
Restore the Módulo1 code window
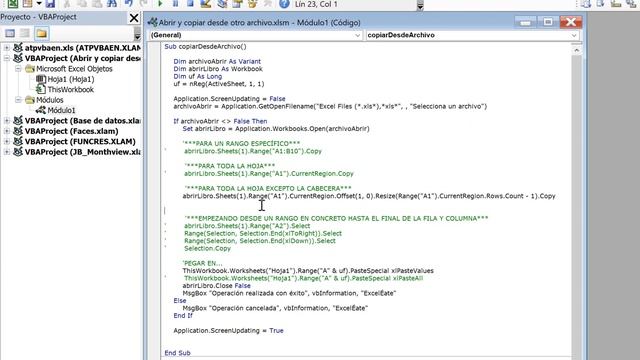pos(548,22)
